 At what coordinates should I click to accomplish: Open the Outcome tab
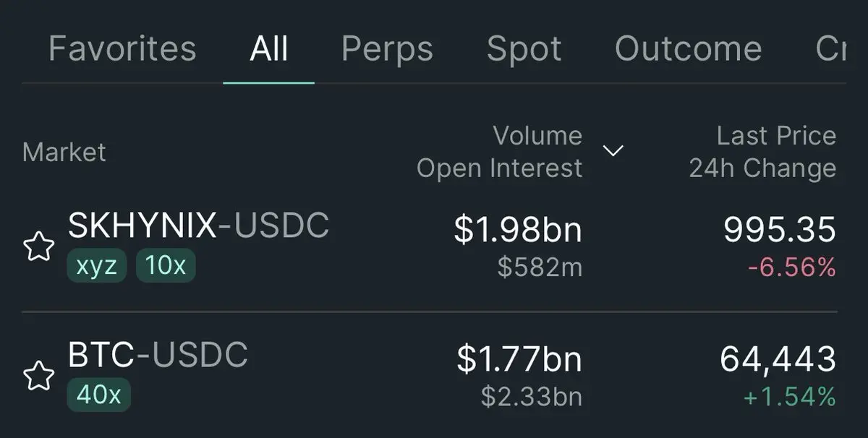pyautogui.click(x=688, y=49)
